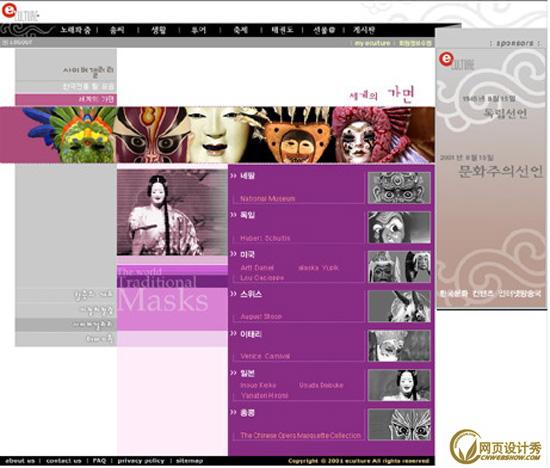Click the double-arrow icon beside 일본
This screenshot has width=550, height=468.
pyautogui.click(x=233, y=373)
